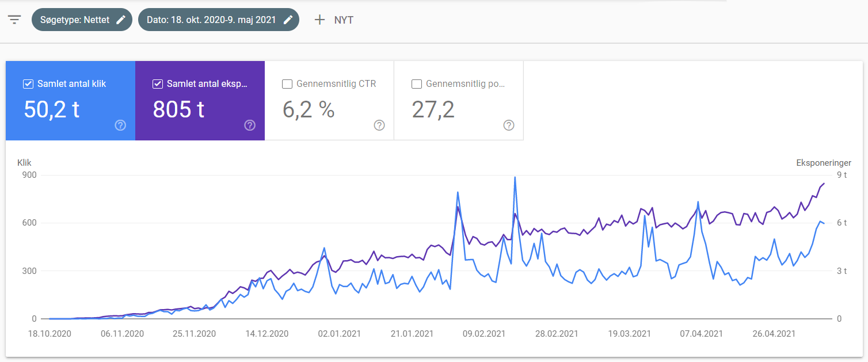Click the 02.01.2021 date label
This screenshot has height=362, width=868.
point(339,333)
